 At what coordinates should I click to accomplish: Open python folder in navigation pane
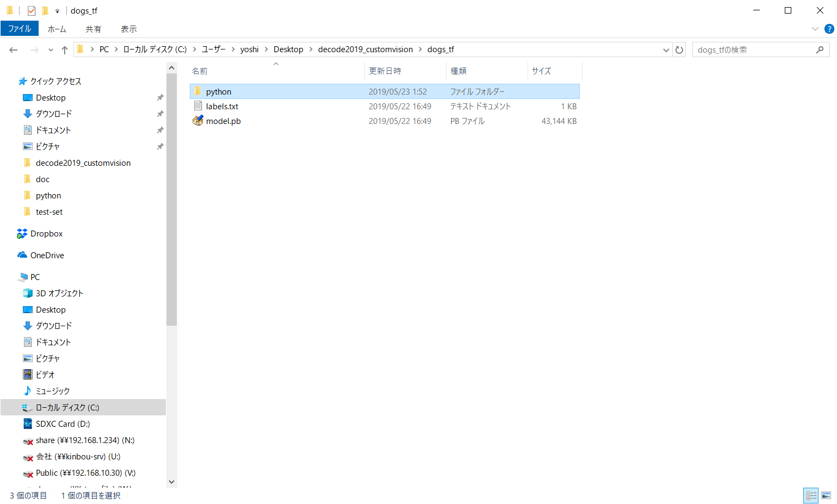point(48,196)
